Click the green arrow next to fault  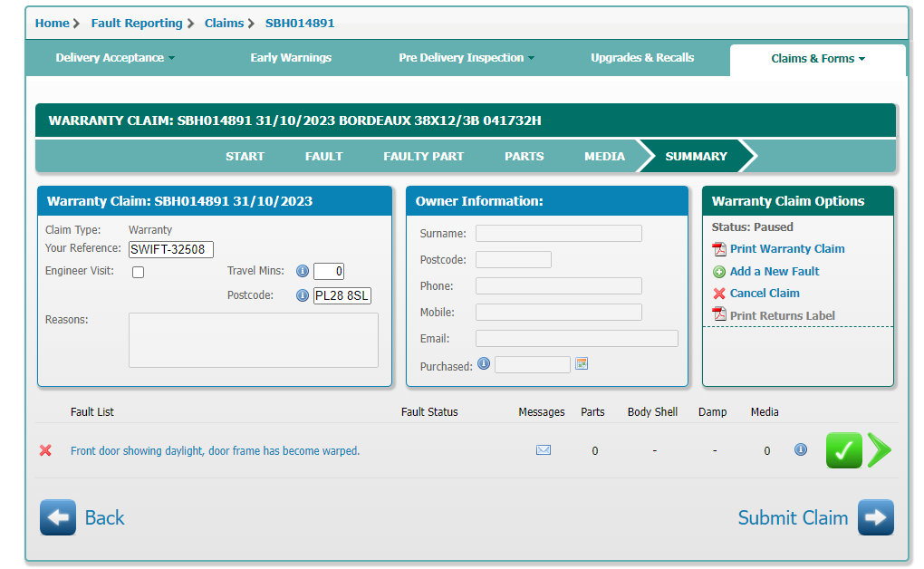coord(879,450)
